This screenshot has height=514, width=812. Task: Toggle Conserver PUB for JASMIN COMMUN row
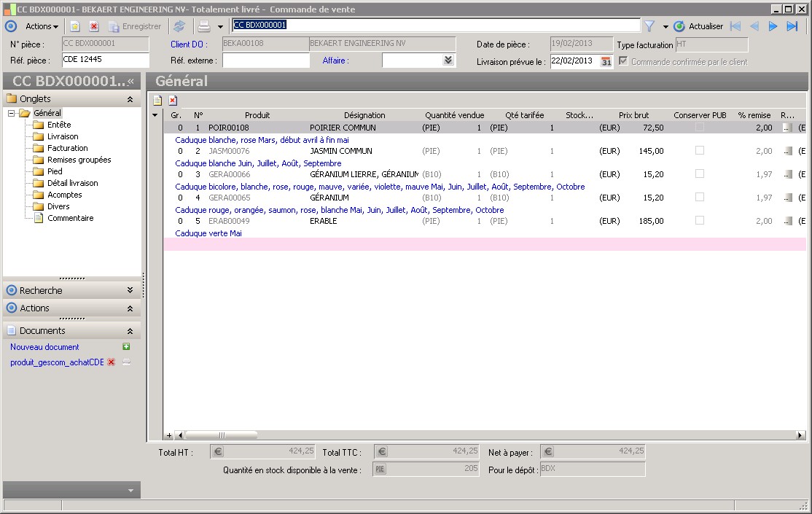700,151
